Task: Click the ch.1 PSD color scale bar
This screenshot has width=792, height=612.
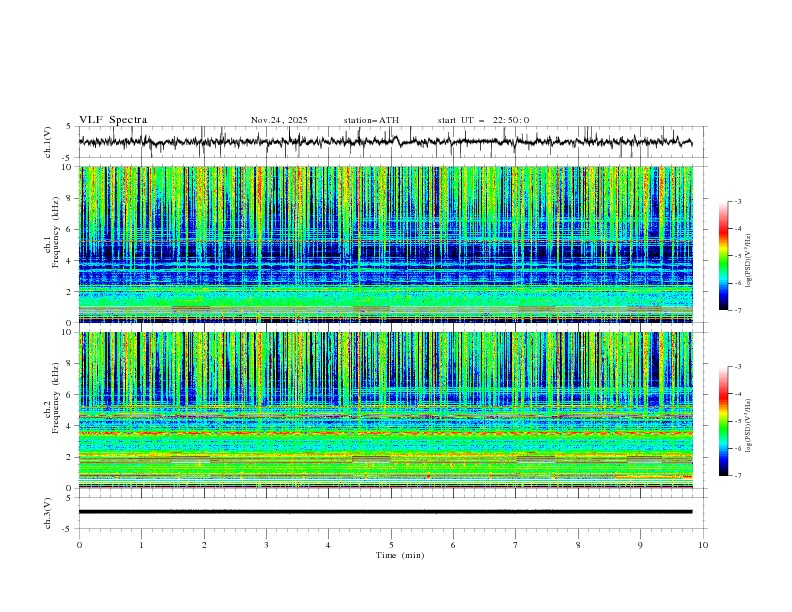Action: coord(723,256)
